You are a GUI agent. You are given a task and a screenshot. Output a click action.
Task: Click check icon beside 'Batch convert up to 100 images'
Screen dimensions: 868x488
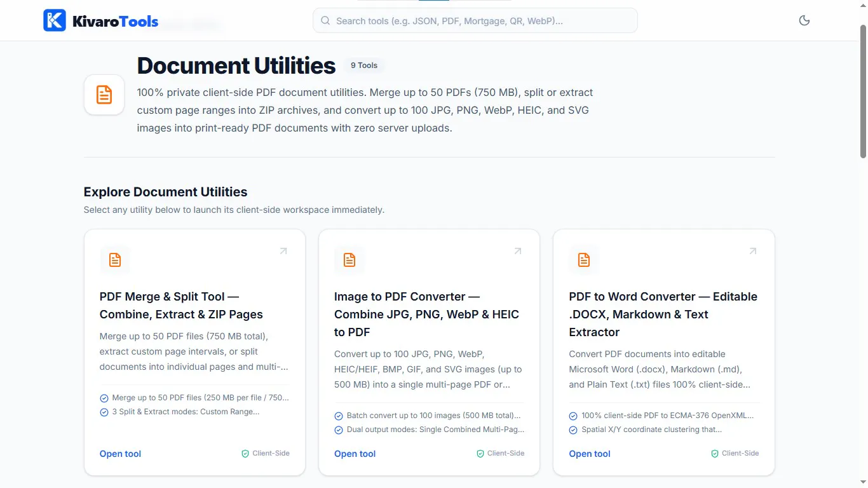(x=339, y=416)
